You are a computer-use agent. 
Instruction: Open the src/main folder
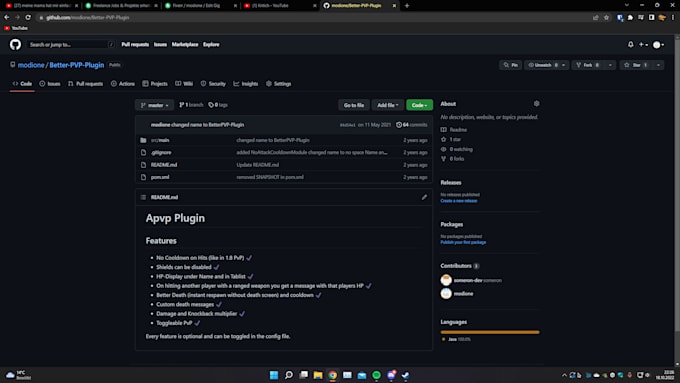click(160, 140)
